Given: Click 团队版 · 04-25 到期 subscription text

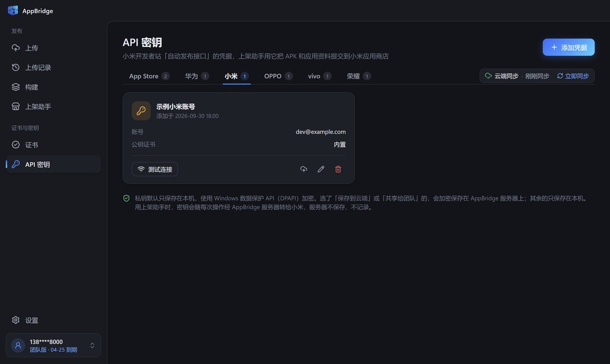Looking at the screenshot, I should 53,350.
